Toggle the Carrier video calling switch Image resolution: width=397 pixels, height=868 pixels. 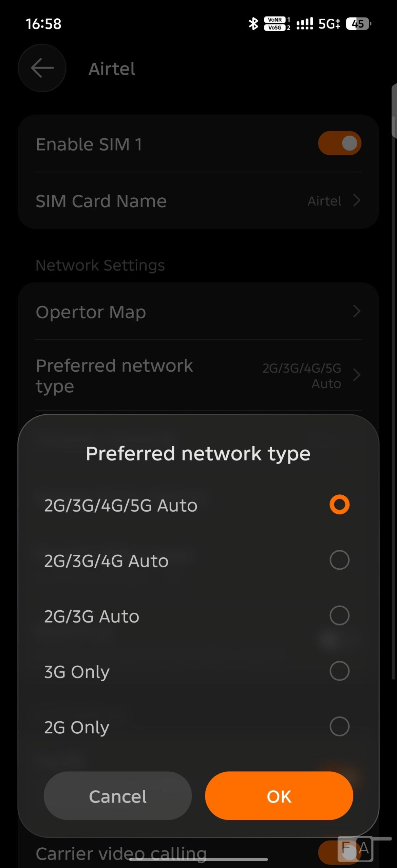click(x=339, y=852)
